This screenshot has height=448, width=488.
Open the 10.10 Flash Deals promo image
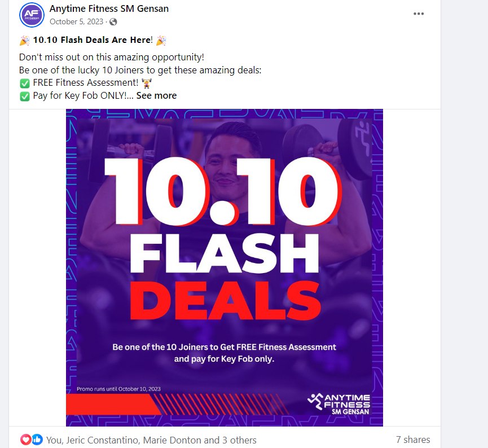click(x=225, y=267)
